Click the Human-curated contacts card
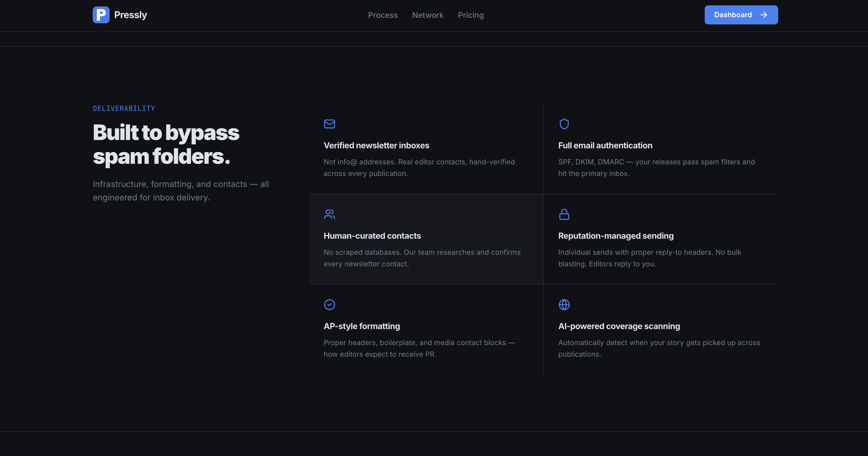 pos(426,239)
